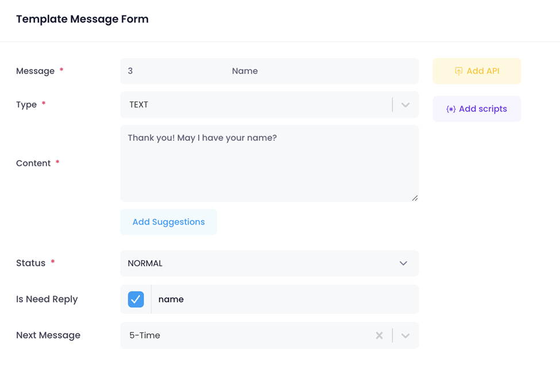Clear the 5-Time Next Message selection
The image size is (560, 392).
[379, 336]
